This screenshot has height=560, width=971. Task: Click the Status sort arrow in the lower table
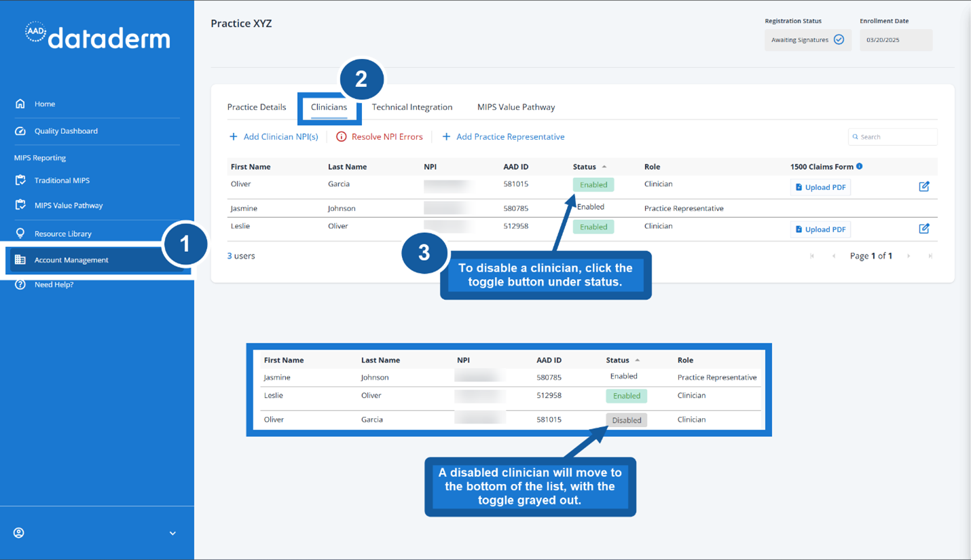[x=637, y=359]
